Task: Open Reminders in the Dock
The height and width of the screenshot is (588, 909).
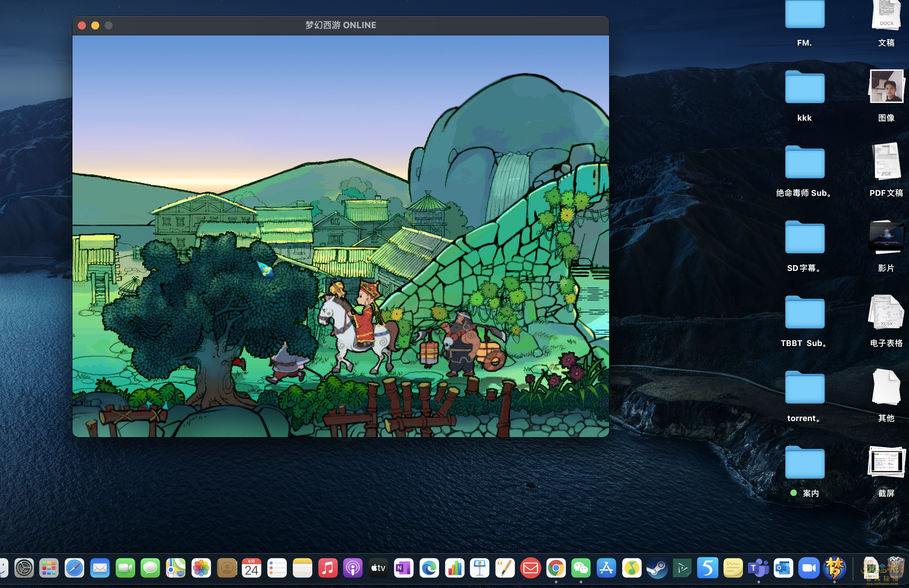Action: [277, 568]
